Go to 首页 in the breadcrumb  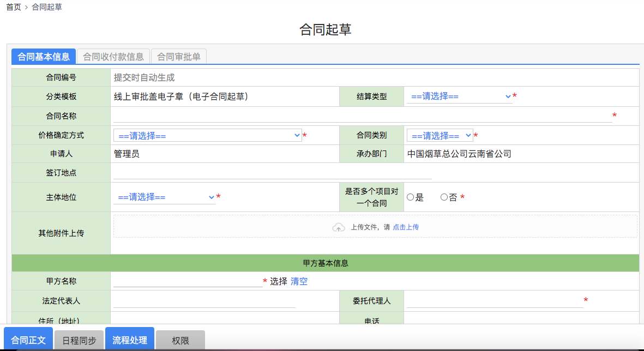click(x=14, y=8)
